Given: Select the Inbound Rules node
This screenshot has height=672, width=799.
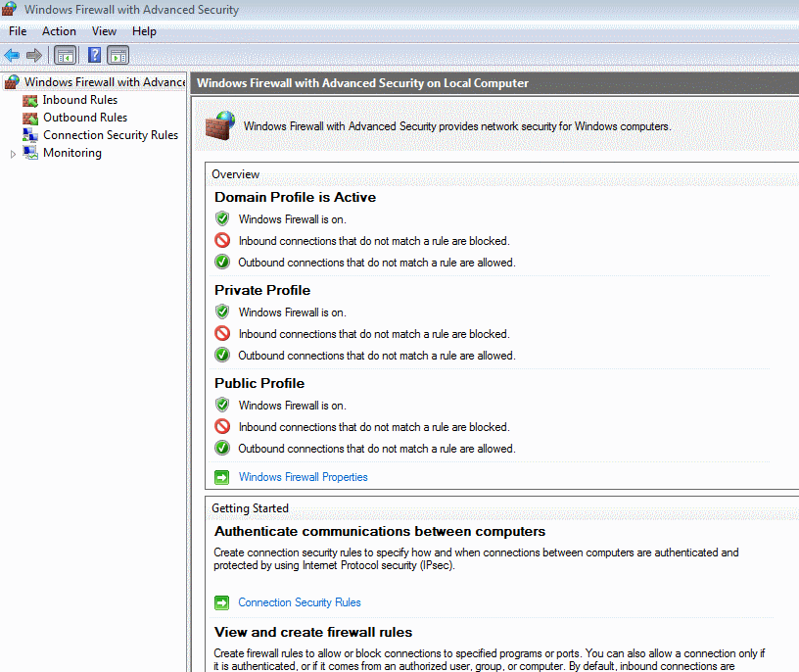Looking at the screenshot, I should pyautogui.click(x=80, y=99).
